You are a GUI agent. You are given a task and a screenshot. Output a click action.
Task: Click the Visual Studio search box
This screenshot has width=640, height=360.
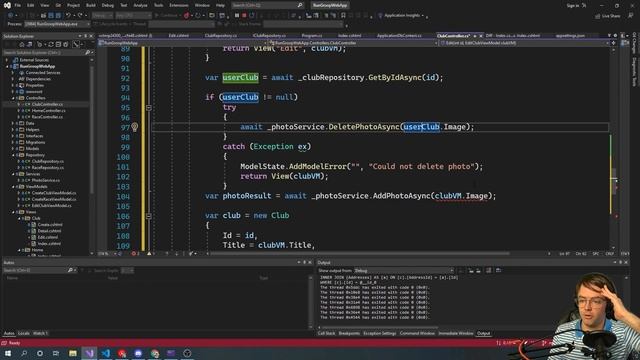tap(267, 5)
